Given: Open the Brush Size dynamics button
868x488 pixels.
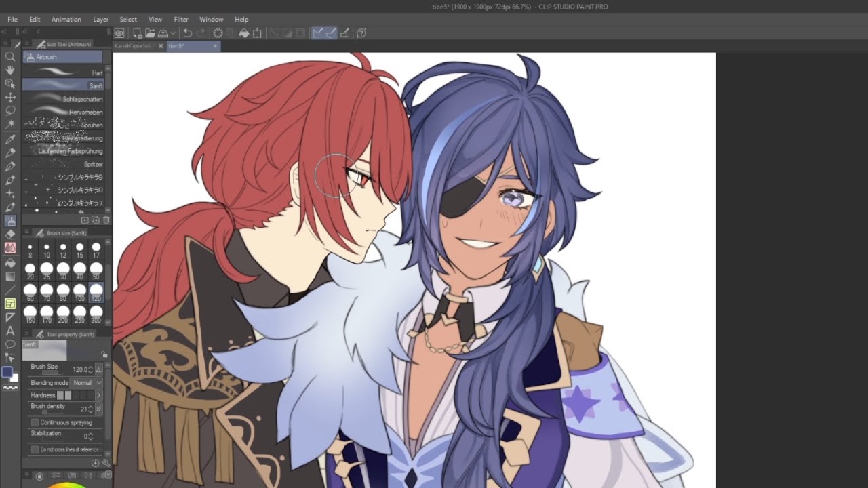Looking at the screenshot, I should click(x=99, y=369).
